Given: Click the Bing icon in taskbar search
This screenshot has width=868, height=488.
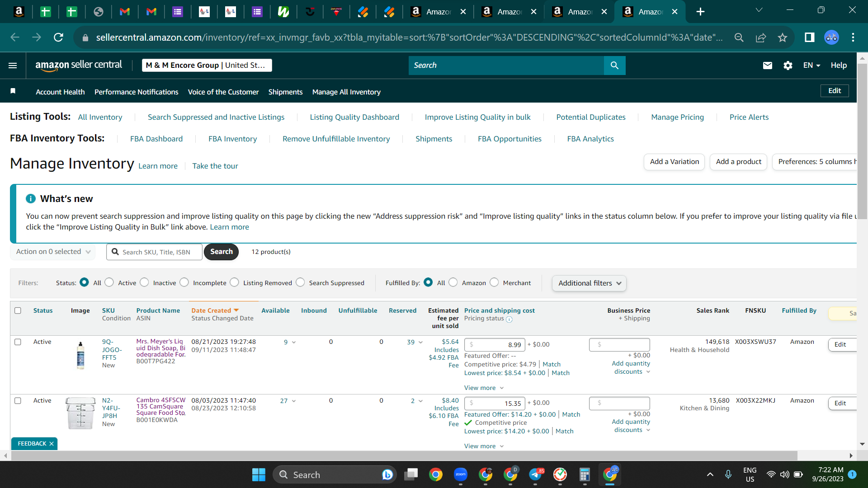Looking at the screenshot, I should [x=387, y=474].
